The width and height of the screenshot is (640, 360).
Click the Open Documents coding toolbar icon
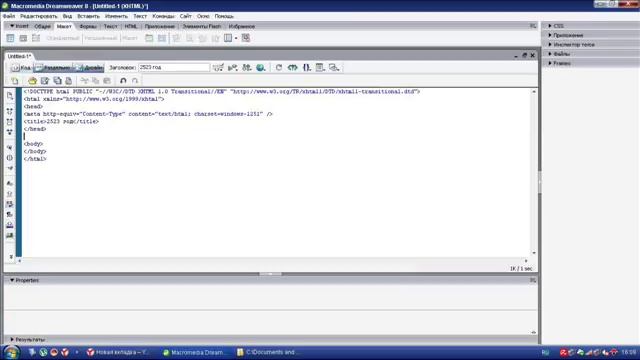point(10,96)
